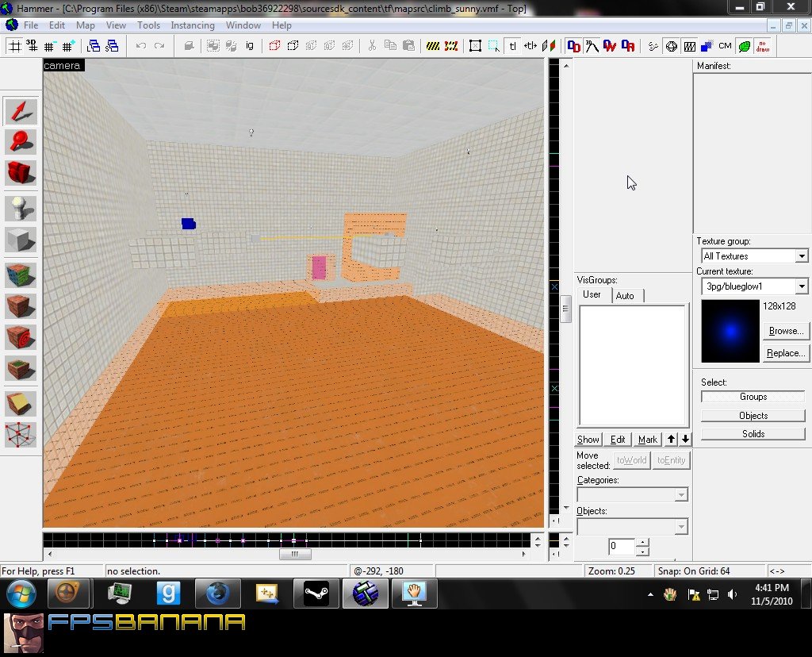Select the Apply Decals tool

click(21, 337)
